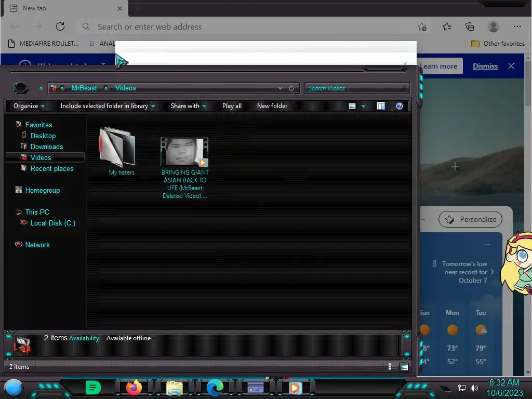Click the Dismiss link in Edge banner
Viewport: 532px width, 399px height.
point(485,66)
